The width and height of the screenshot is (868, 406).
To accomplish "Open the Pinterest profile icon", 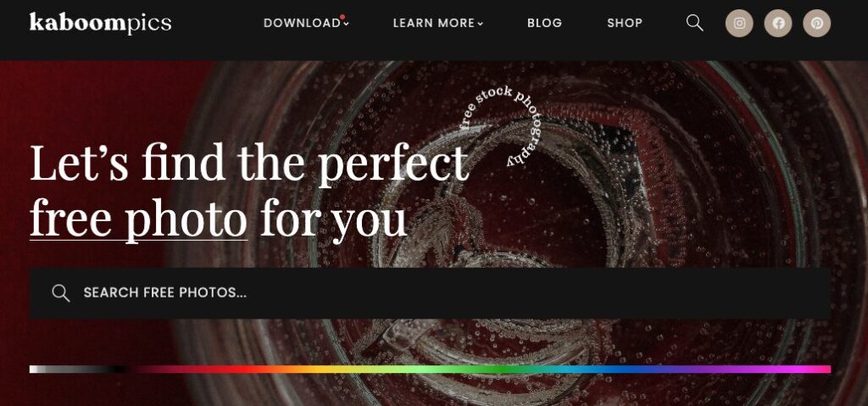I will tap(816, 23).
